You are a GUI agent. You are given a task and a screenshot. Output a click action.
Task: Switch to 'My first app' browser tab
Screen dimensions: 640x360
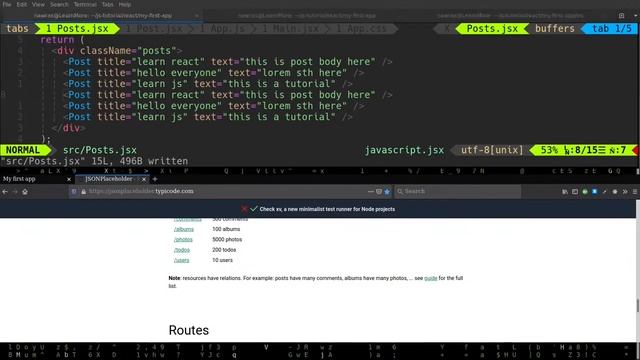point(36,179)
